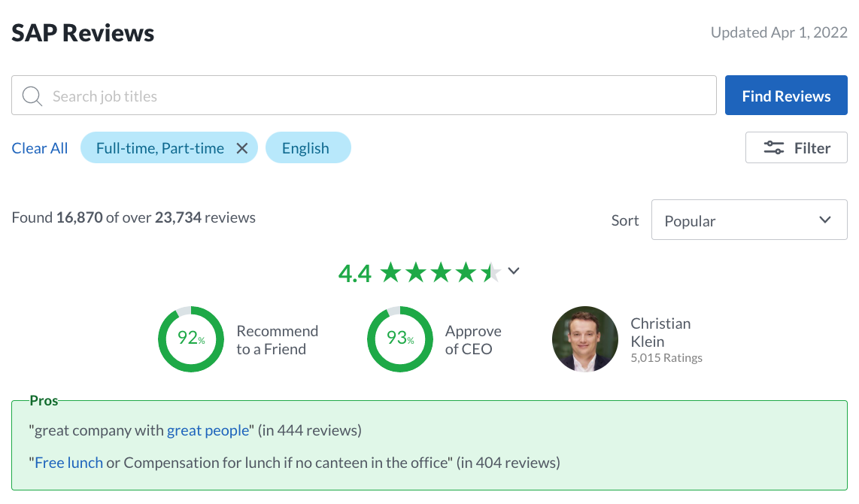Viewport: 859px width, 504px height.
Task: Click the filter sliders icon
Action: [773, 148]
